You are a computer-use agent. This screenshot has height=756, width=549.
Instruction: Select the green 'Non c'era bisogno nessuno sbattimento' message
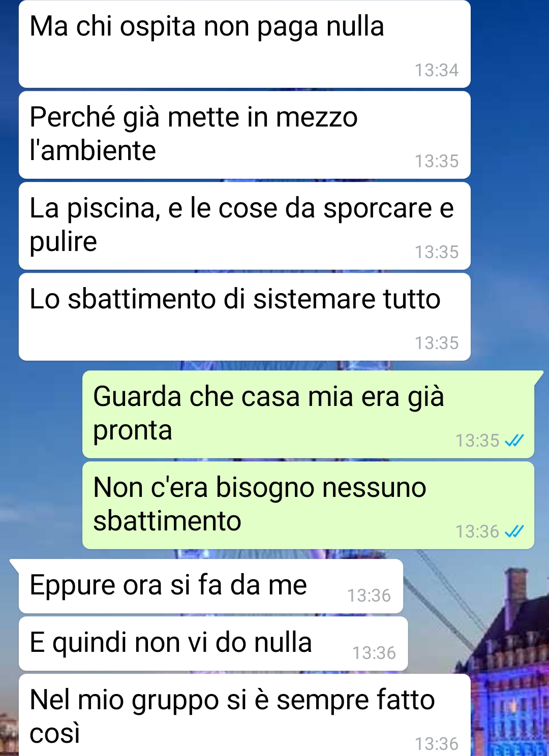click(308, 506)
